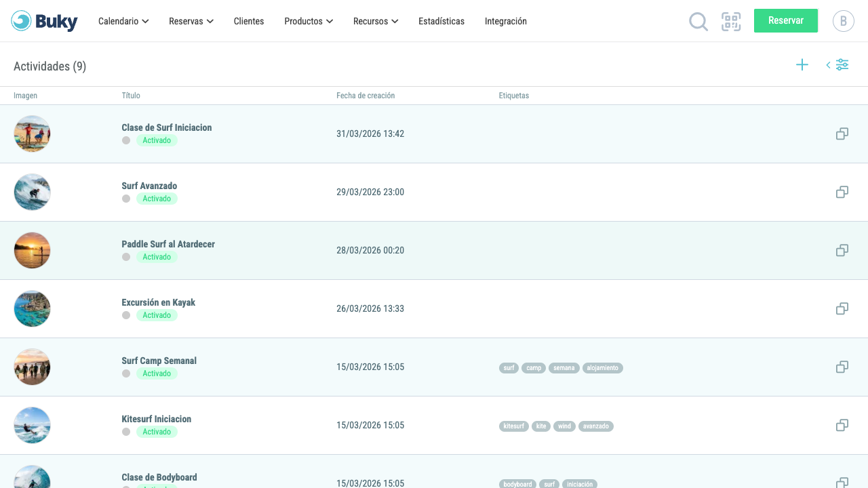868x488 pixels.
Task: Click the semana tag
Action: [564, 368]
